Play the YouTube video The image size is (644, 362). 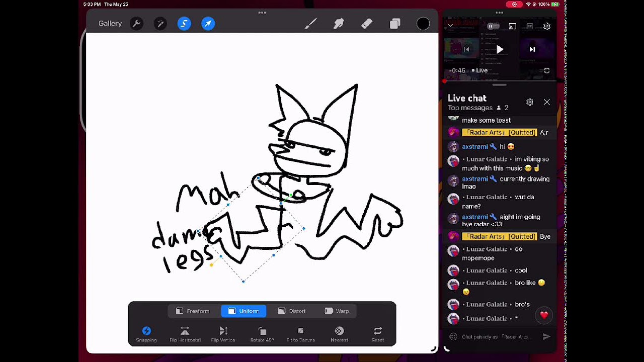click(x=500, y=49)
